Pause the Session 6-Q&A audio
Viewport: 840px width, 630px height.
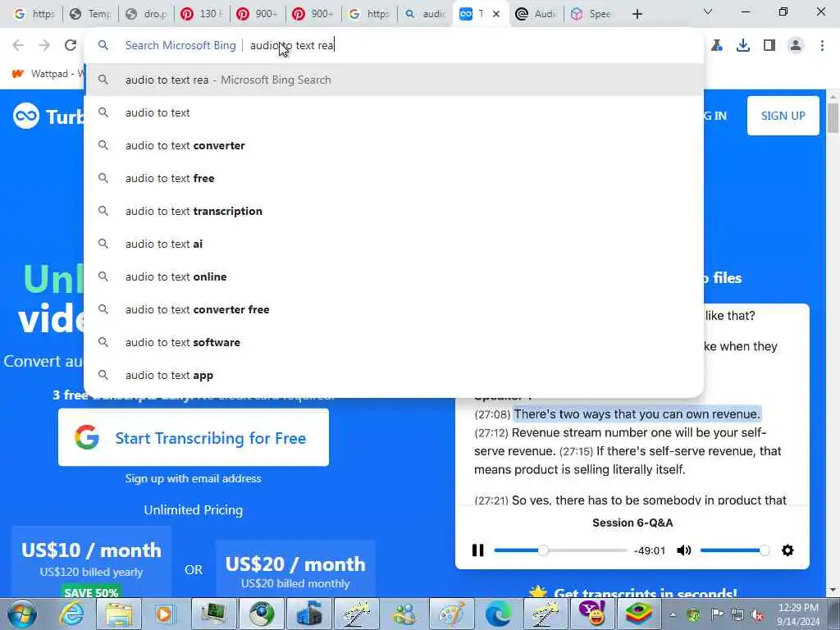[477, 550]
